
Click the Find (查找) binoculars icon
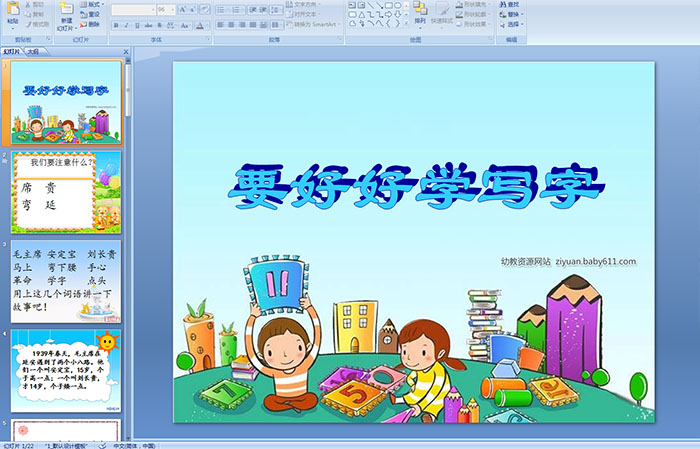512,4
